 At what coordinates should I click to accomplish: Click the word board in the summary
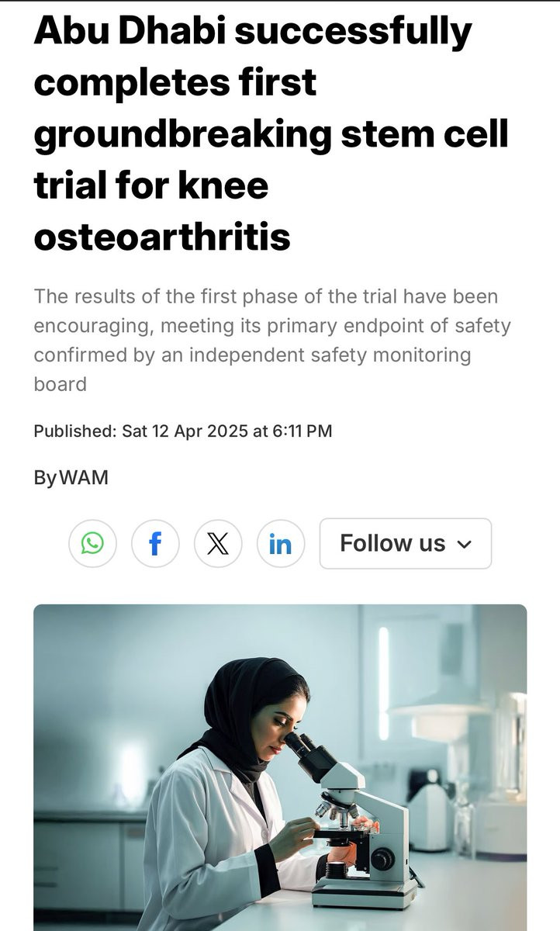pyautogui.click(x=60, y=384)
